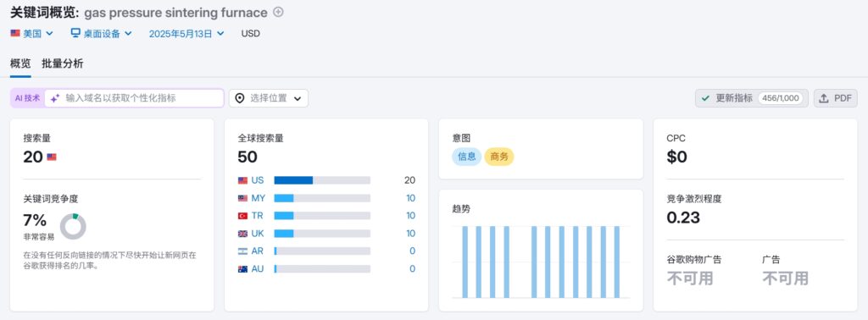Open the MY search volume link 10
This screenshot has height=320, width=868.
click(411, 198)
